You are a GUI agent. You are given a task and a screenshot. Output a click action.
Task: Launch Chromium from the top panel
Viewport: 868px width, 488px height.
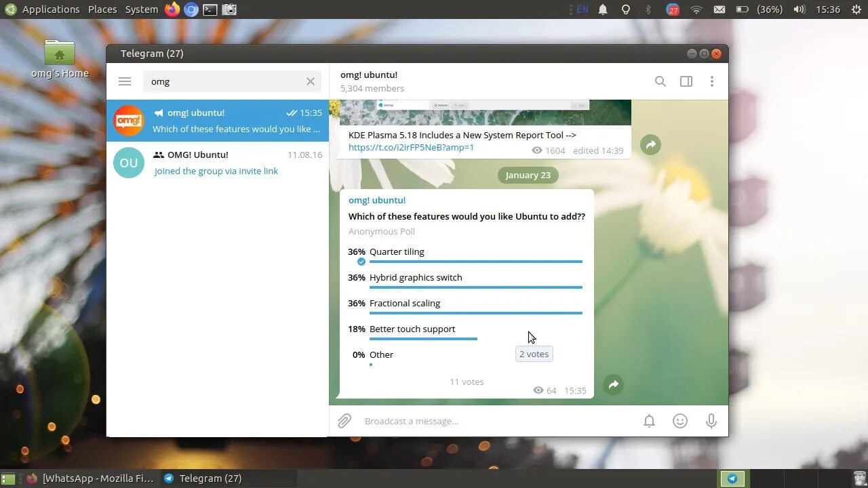coord(191,9)
